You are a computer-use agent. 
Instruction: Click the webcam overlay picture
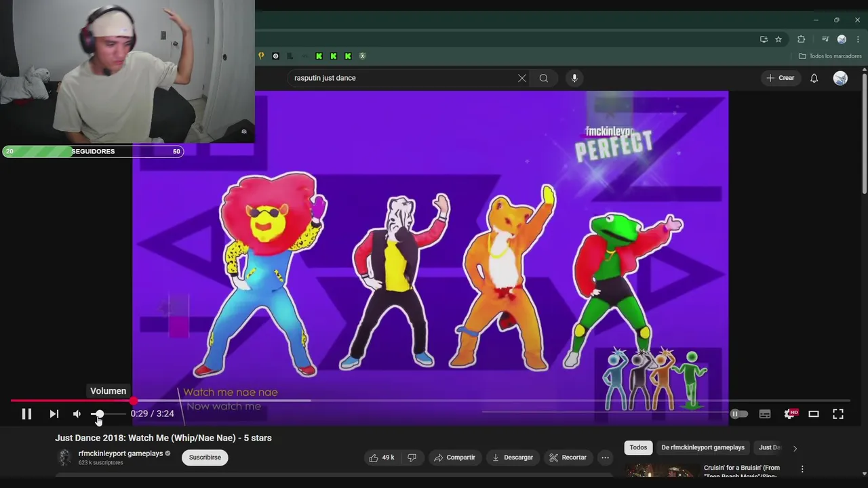click(x=127, y=71)
